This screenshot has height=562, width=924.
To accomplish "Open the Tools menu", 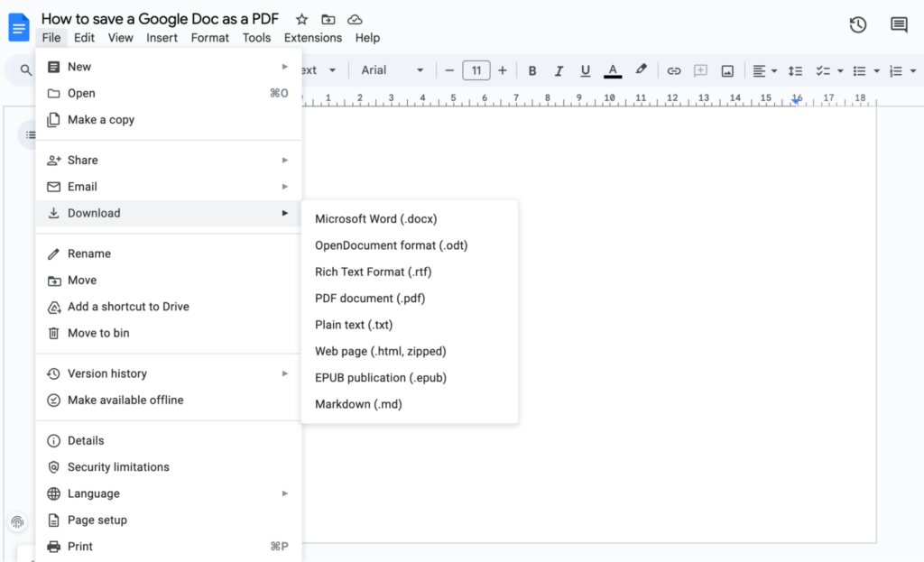I will click(256, 38).
